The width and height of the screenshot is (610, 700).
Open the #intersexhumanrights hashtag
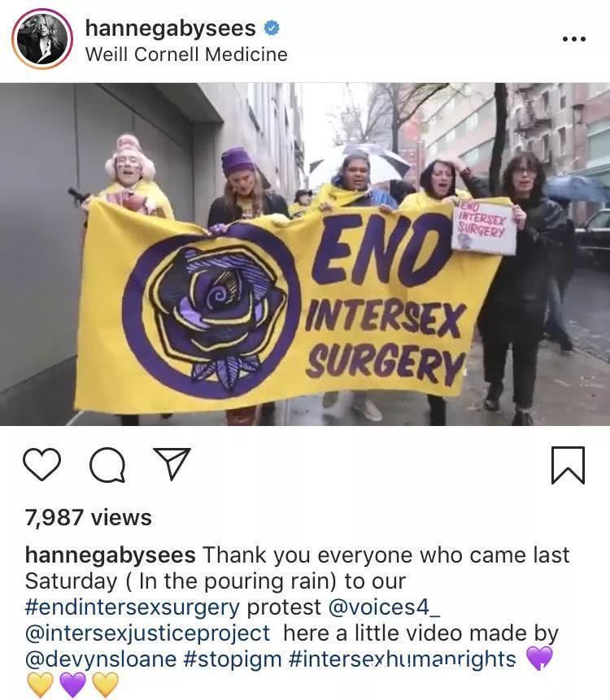pos(403,659)
